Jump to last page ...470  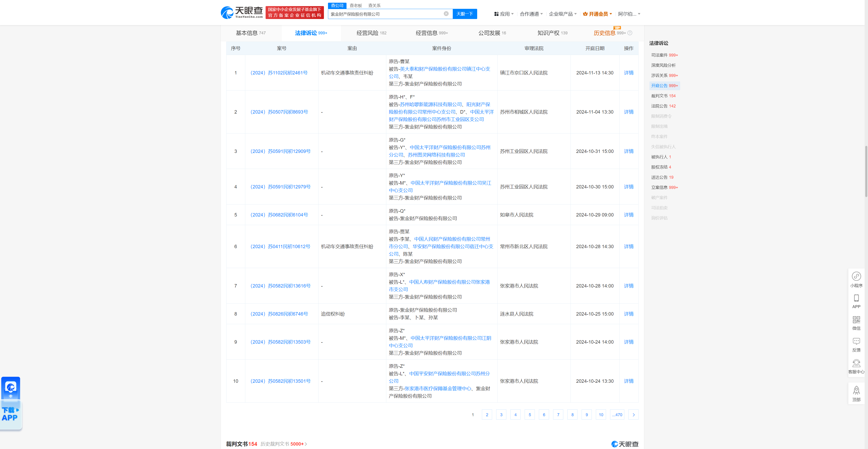point(617,415)
